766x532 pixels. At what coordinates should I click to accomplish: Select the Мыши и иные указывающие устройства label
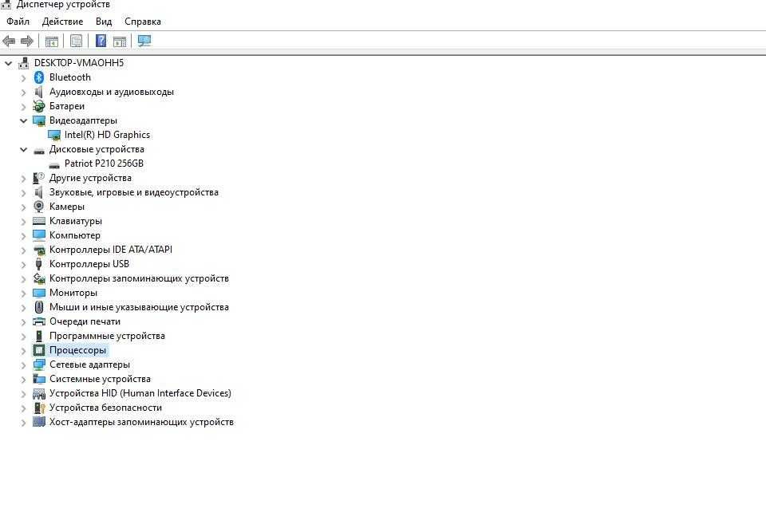pyautogui.click(x=139, y=307)
